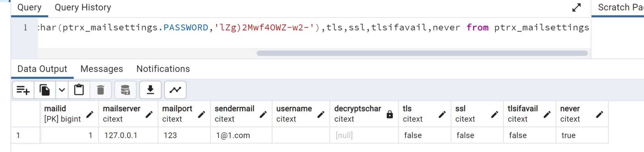
Task: Click the Download results icon
Action: tap(150, 90)
